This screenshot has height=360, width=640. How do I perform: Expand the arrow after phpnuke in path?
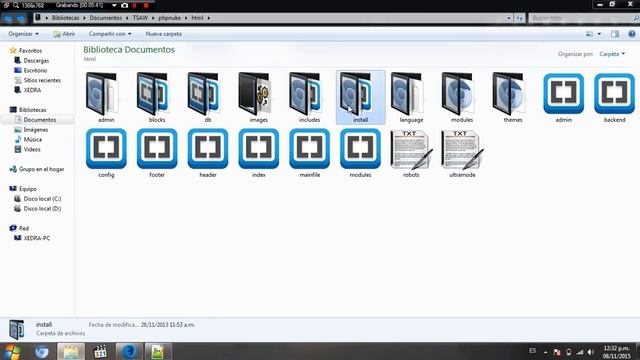[x=186, y=18]
